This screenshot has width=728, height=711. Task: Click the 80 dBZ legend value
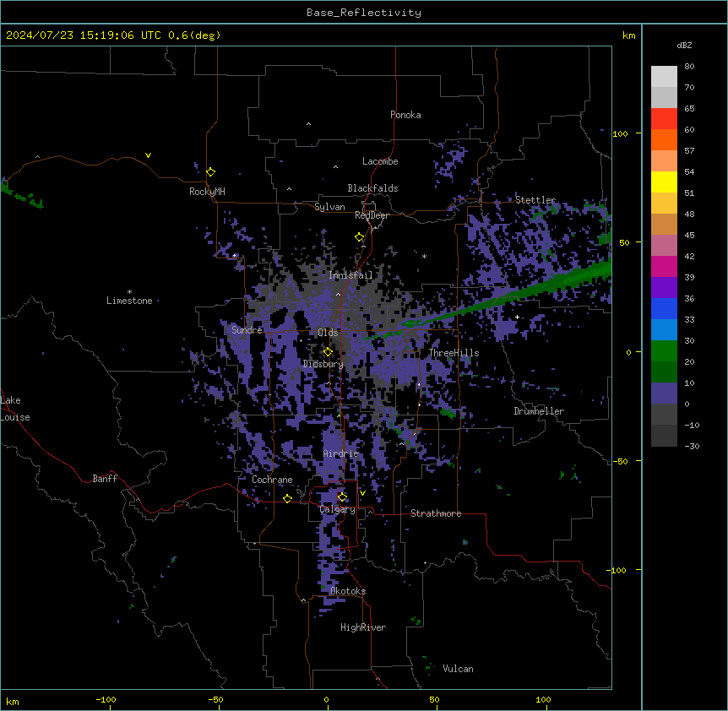pos(689,67)
